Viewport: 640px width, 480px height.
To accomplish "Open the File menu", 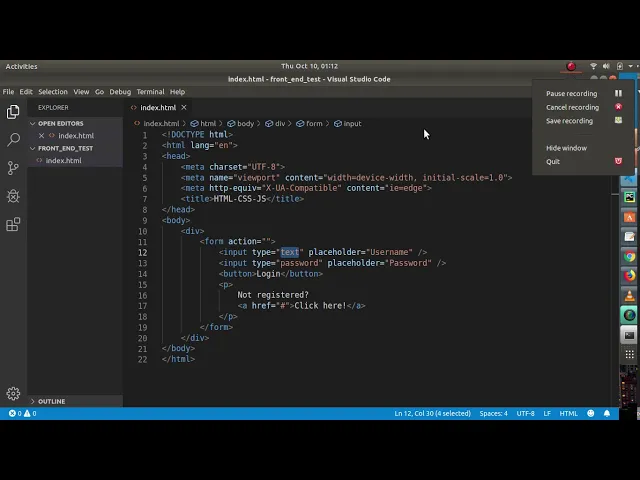I will coord(8,92).
